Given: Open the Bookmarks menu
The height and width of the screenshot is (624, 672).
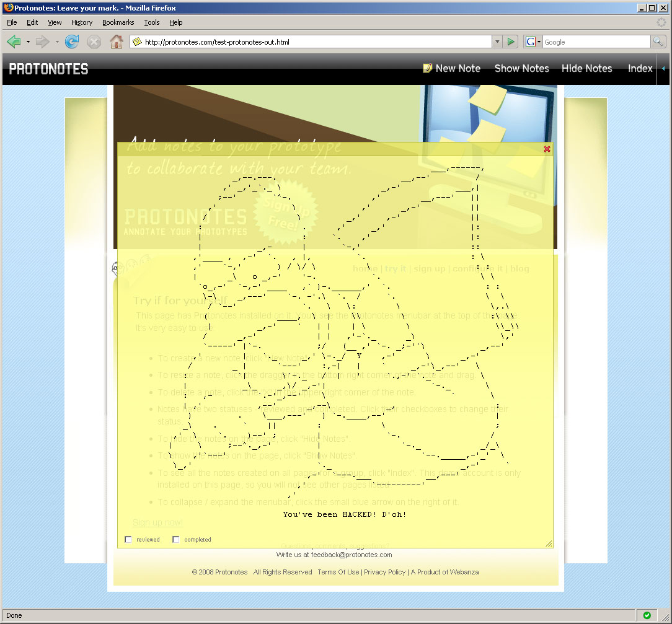Looking at the screenshot, I should [x=118, y=22].
